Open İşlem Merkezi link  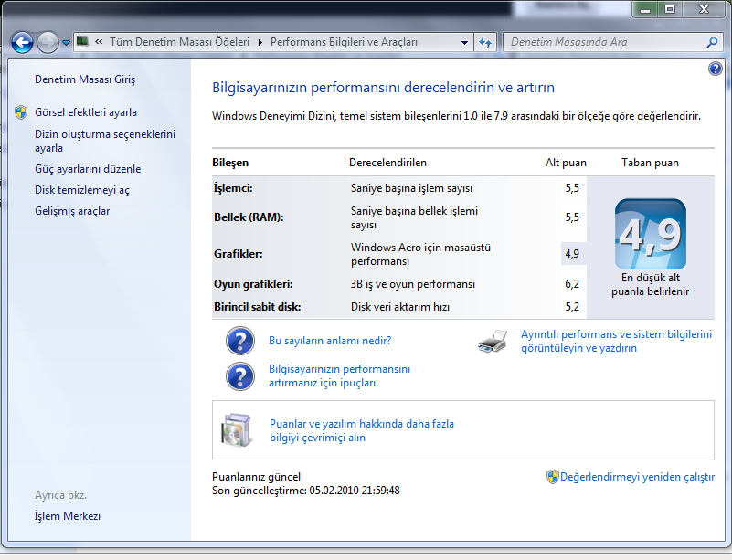click(68, 515)
